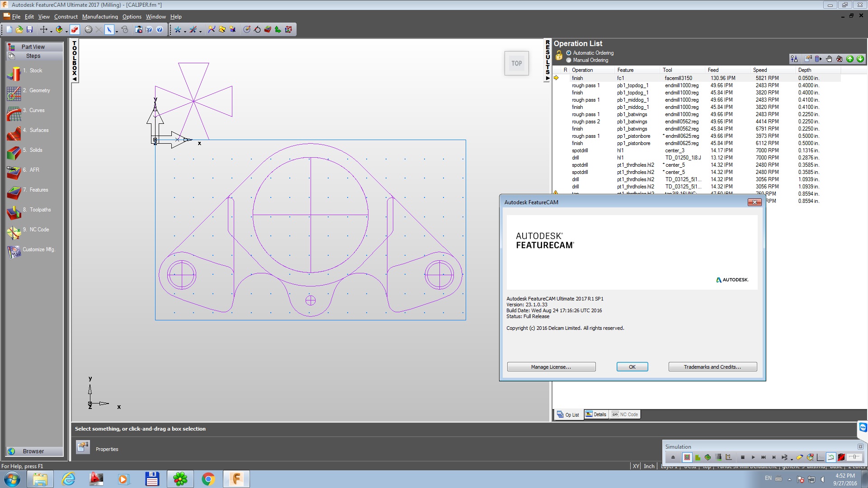Image resolution: width=868 pixels, height=488 pixels.
Task: Click the sort operations icon
Action: point(794,59)
